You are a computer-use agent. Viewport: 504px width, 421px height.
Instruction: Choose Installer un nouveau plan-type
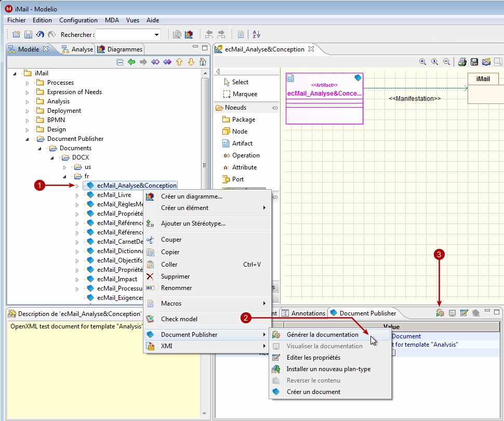[330, 369]
